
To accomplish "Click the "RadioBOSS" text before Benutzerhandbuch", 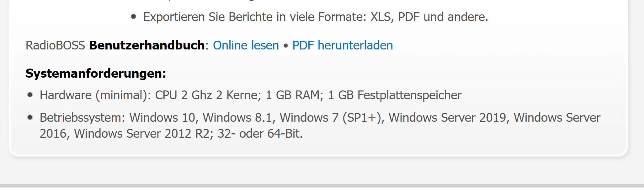I will tap(55, 45).
